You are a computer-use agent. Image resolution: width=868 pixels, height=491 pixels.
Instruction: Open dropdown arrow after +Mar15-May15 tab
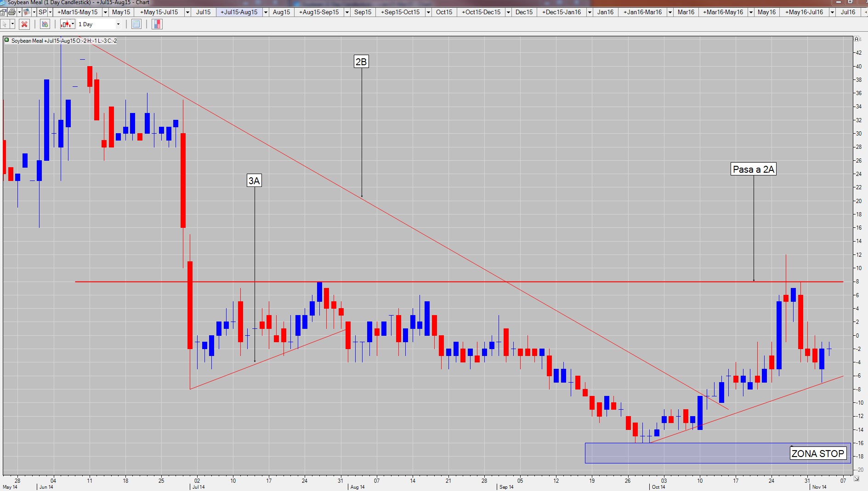click(105, 12)
